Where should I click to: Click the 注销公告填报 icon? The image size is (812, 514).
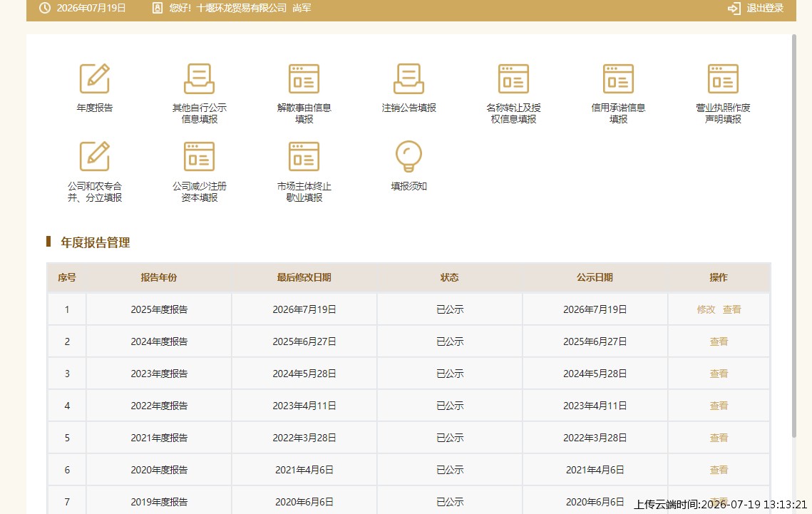408,78
